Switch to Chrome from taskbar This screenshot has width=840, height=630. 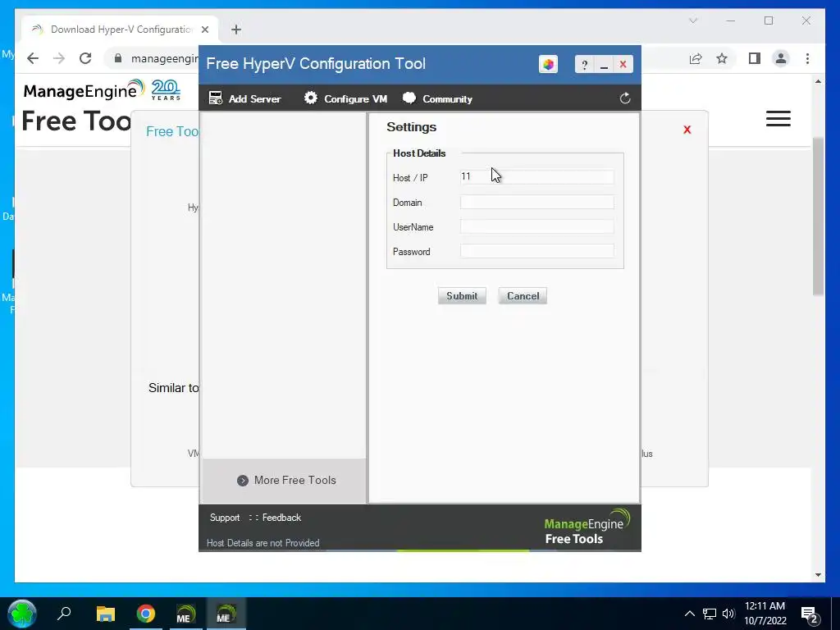pyautogui.click(x=146, y=614)
